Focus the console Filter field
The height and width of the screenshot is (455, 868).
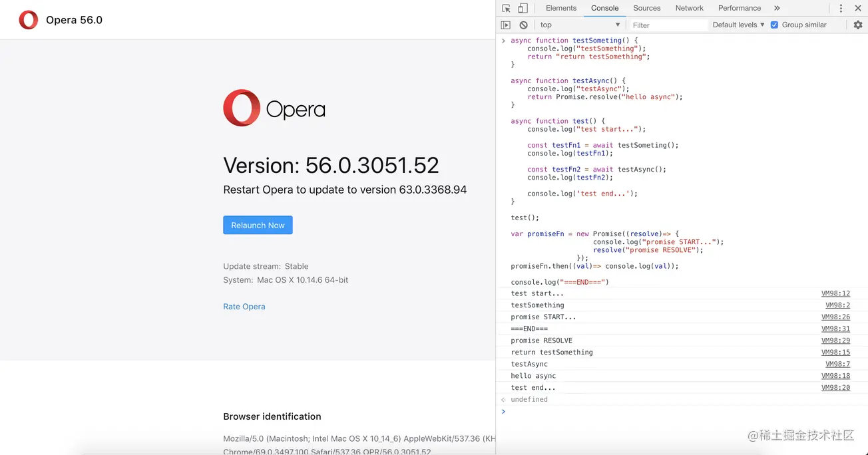[668, 25]
